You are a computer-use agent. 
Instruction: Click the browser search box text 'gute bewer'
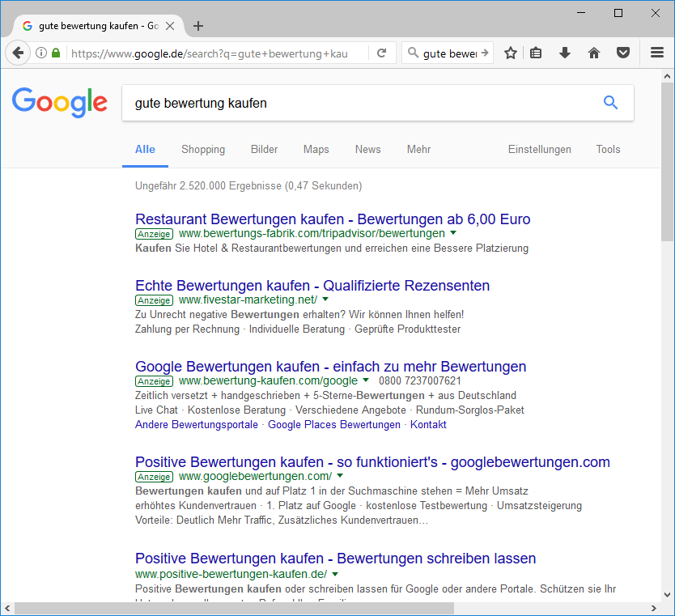point(450,53)
